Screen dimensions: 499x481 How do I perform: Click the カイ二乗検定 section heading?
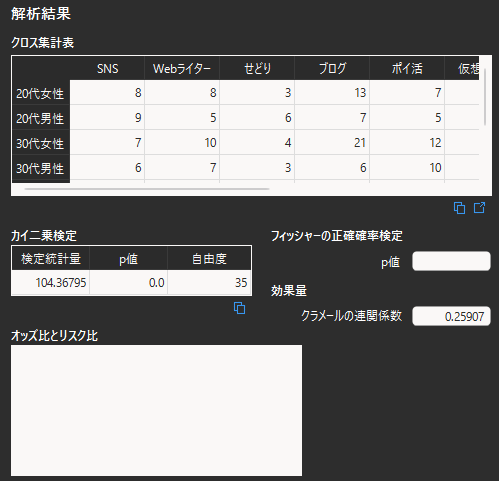click(44, 236)
